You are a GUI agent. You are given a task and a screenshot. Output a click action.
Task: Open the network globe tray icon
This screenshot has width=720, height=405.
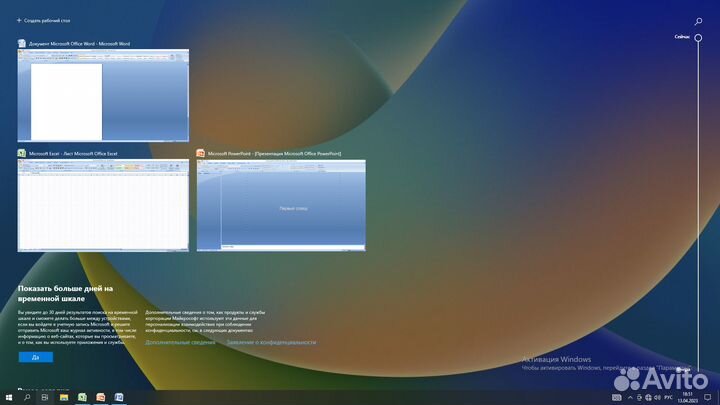[648, 398]
